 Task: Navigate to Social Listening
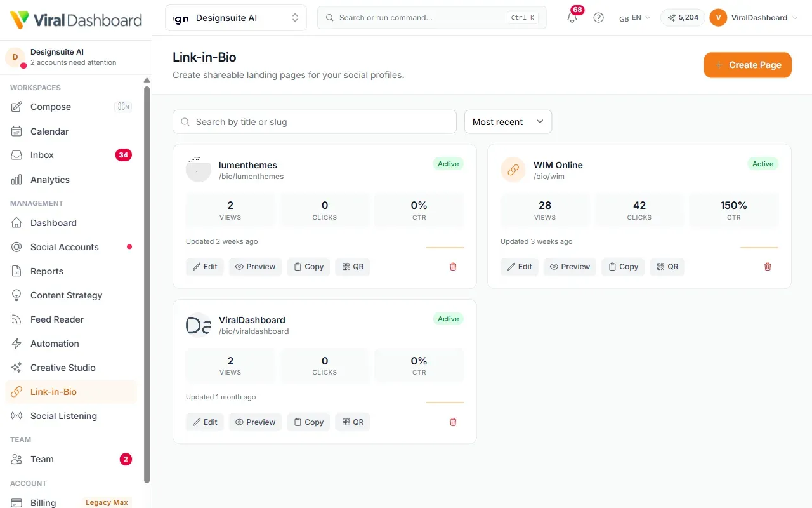(x=71, y=416)
